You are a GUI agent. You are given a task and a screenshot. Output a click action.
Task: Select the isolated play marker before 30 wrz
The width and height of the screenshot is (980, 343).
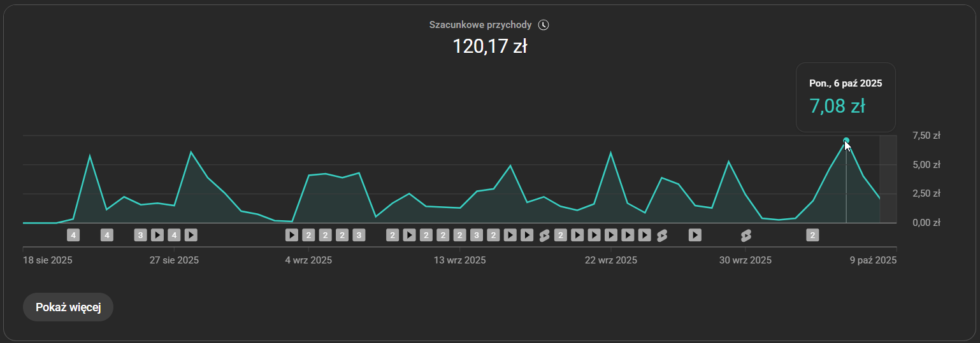click(695, 235)
